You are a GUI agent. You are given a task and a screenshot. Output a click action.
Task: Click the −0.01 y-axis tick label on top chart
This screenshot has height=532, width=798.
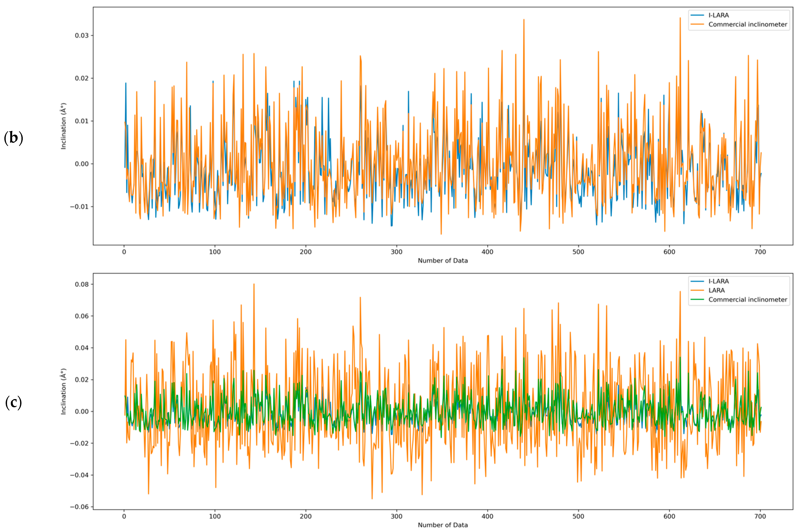pos(79,207)
